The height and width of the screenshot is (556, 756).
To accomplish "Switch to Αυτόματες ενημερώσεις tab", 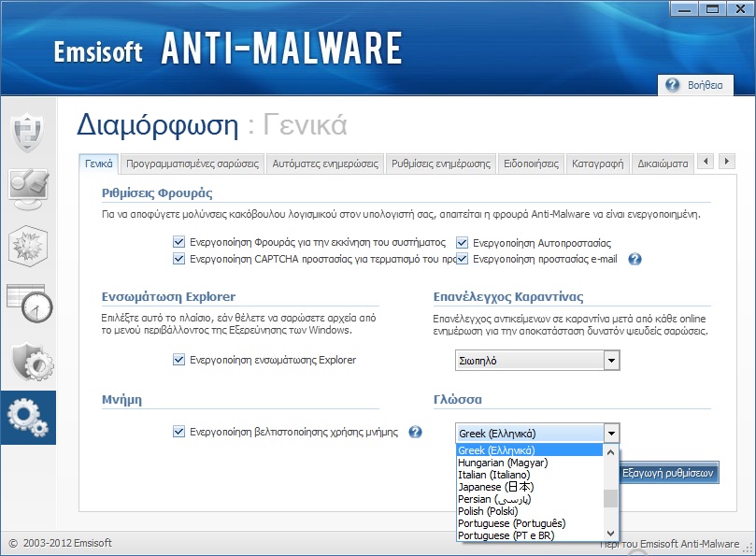I will click(325, 164).
